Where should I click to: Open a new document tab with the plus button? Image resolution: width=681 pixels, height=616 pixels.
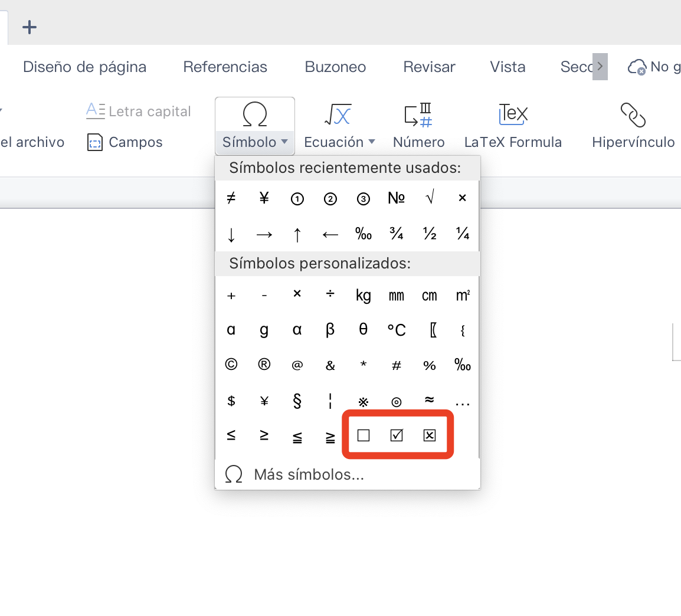tap(28, 27)
